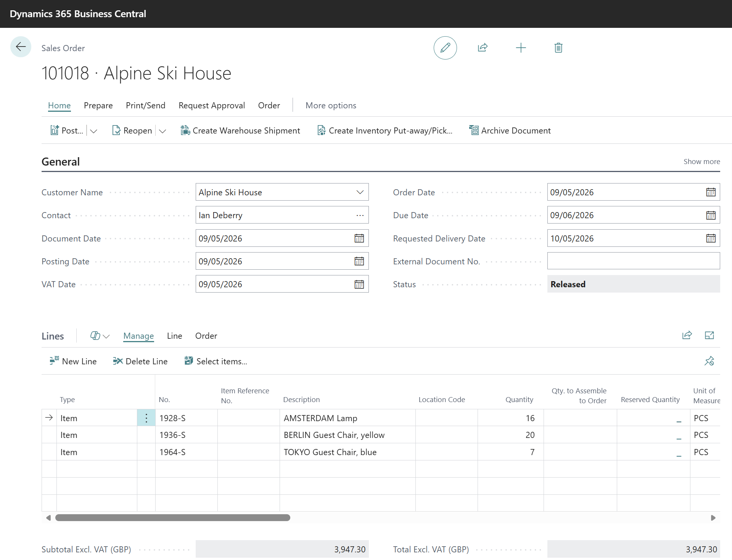Click the BERLIN Guest Chair, yellow description
The image size is (732, 560).
pyautogui.click(x=334, y=435)
